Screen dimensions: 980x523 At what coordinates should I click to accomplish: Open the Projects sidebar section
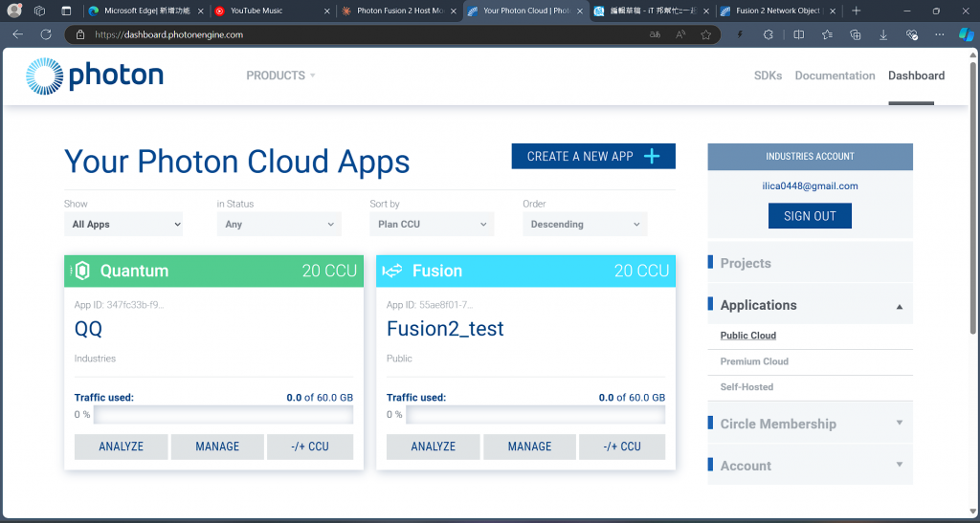click(x=810, y=263)
